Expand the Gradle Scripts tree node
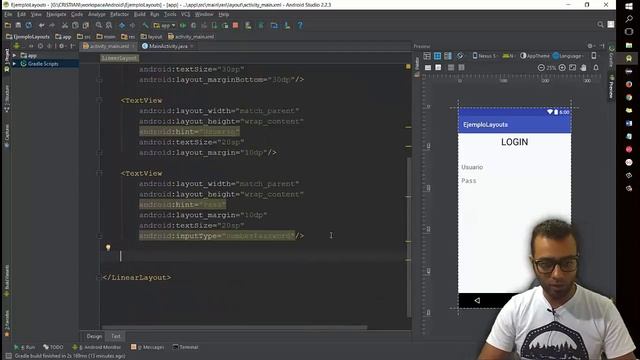The image size is (640, 360). tap(14, 64)
